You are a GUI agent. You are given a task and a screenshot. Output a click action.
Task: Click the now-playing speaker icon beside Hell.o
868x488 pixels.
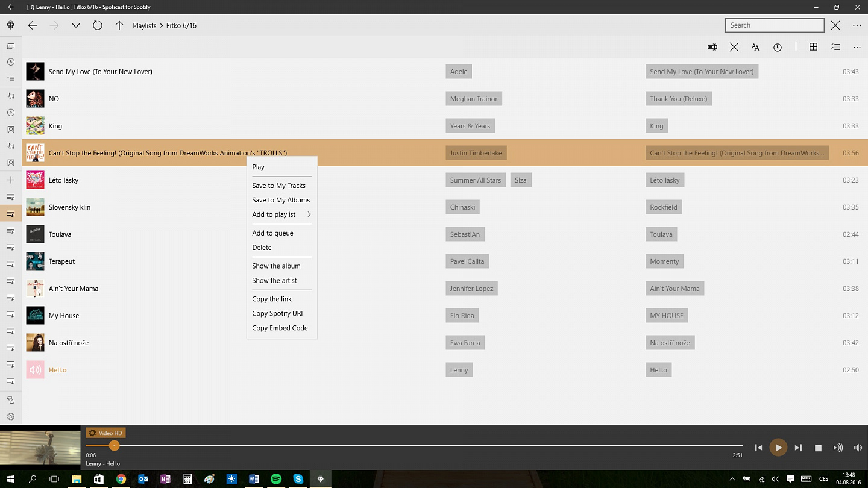tap(35, 370)
